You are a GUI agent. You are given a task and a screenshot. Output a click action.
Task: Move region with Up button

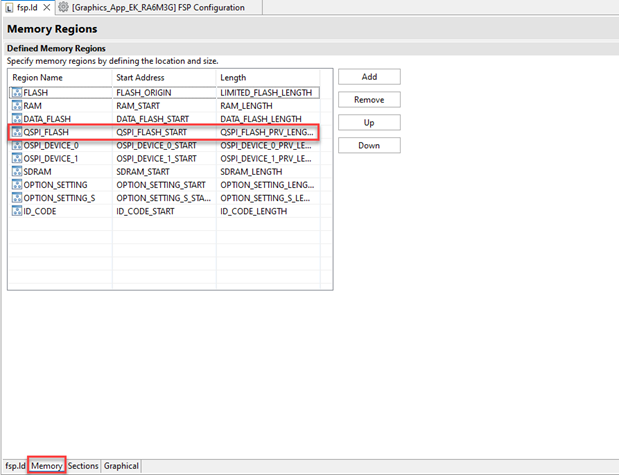point(369,123)
